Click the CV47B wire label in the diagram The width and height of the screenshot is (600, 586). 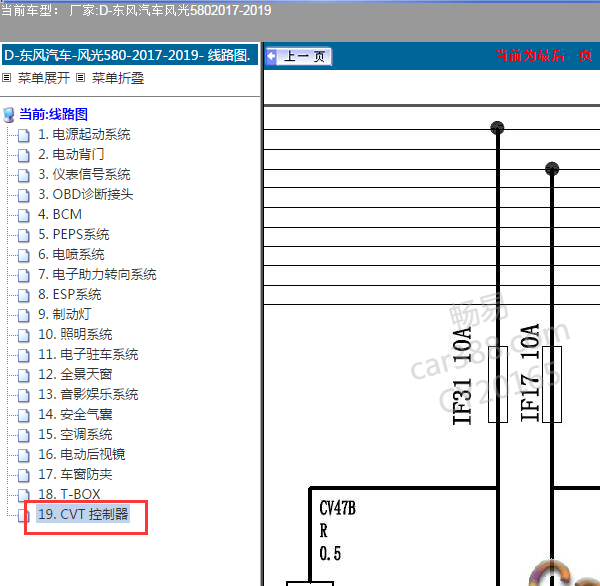337,508
